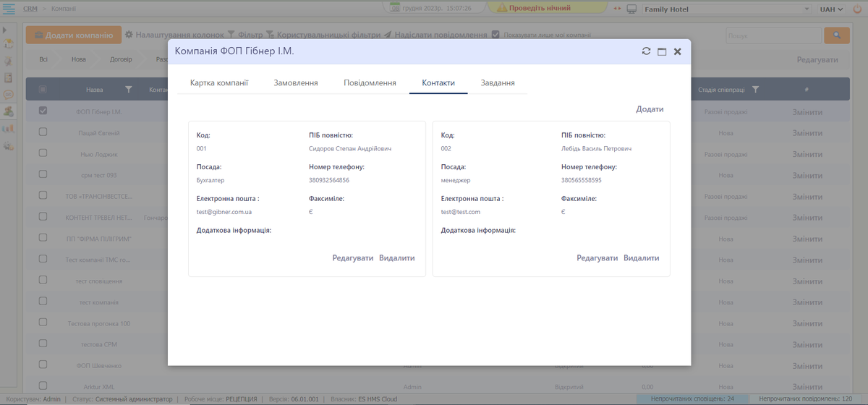Toggle the Показувати лише мої компанії checkbox
The height and width of the screenshot is (405, 868).
coord(495,35)
